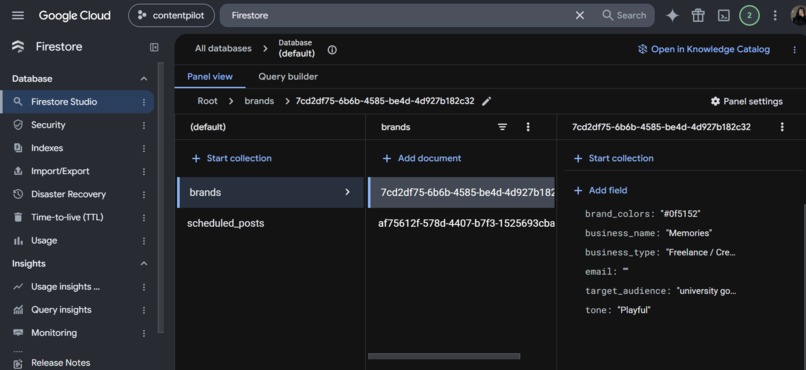Open more options for Monitoring item
The width and height of the screenshot is (806, 370).
(x=144, y=334)
